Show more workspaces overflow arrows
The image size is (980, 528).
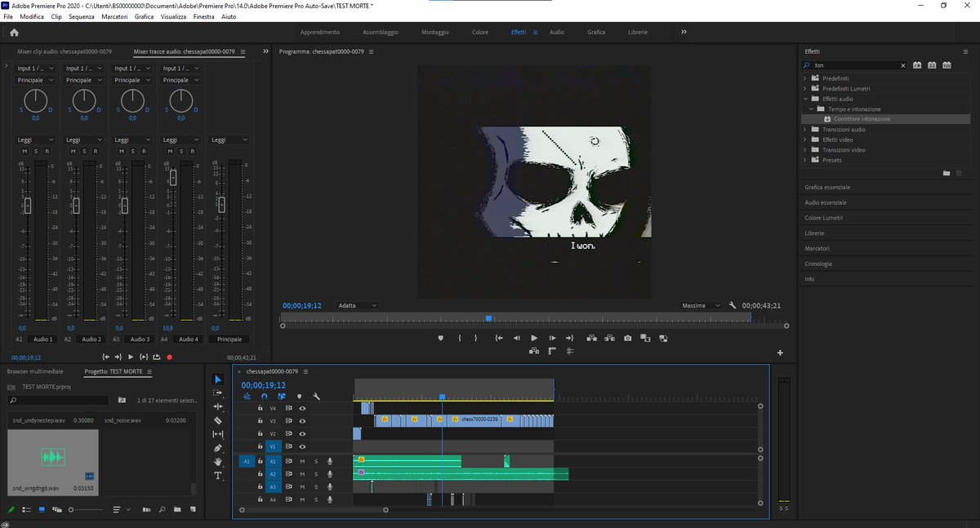click(684, 32)
